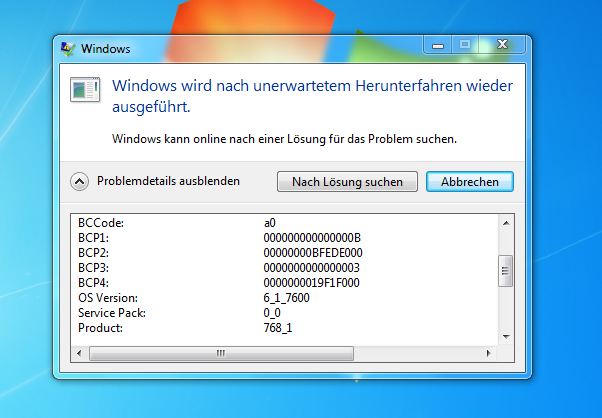Click the value '6_1_7600'
Image resolution: width=602 pixels, height=418 pixels.
(286, 298)
